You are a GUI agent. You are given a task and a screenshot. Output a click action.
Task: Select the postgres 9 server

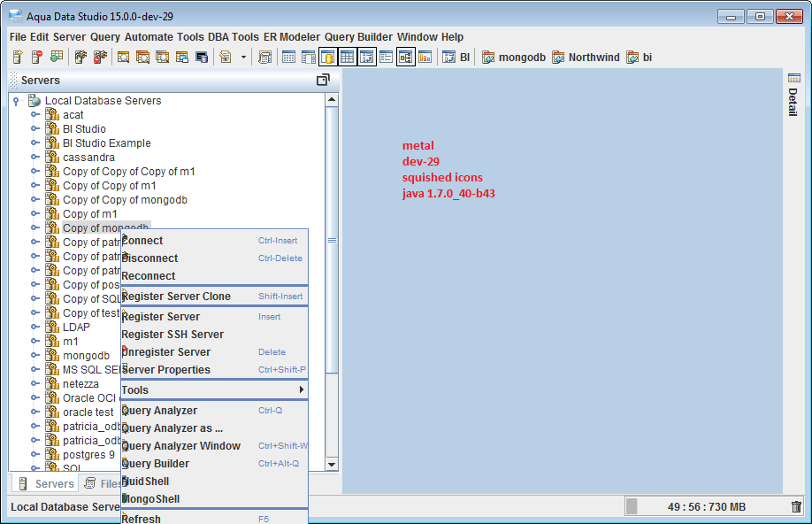point(88,455)
